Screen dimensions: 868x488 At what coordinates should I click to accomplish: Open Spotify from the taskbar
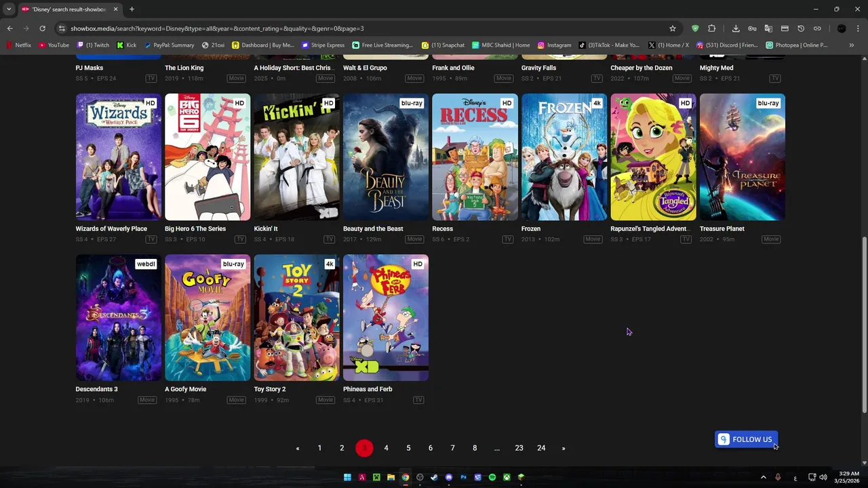tap(492, 477)
